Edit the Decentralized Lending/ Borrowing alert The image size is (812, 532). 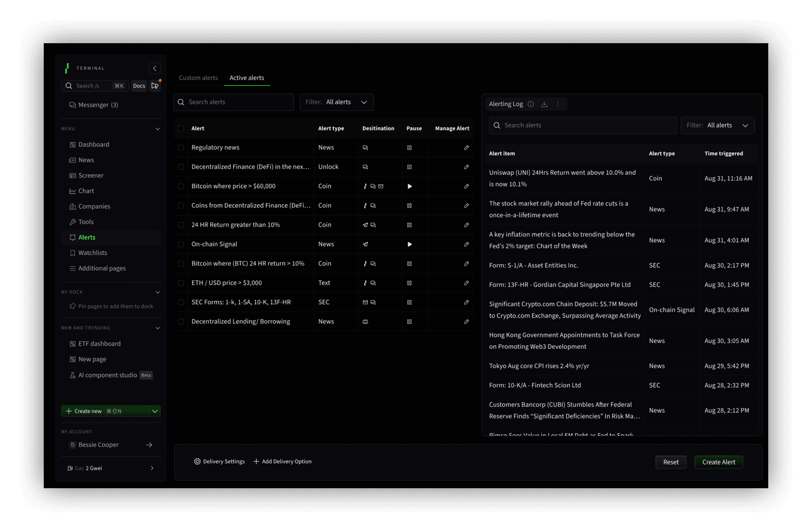tap(466, 321)
